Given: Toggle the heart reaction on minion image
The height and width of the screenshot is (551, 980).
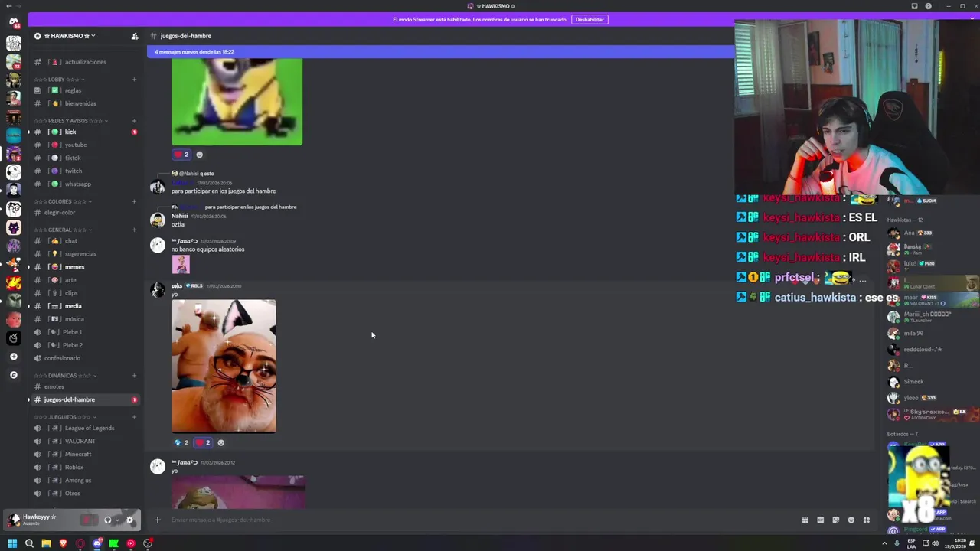Looking at the screenshot, I should click(182, 155).
